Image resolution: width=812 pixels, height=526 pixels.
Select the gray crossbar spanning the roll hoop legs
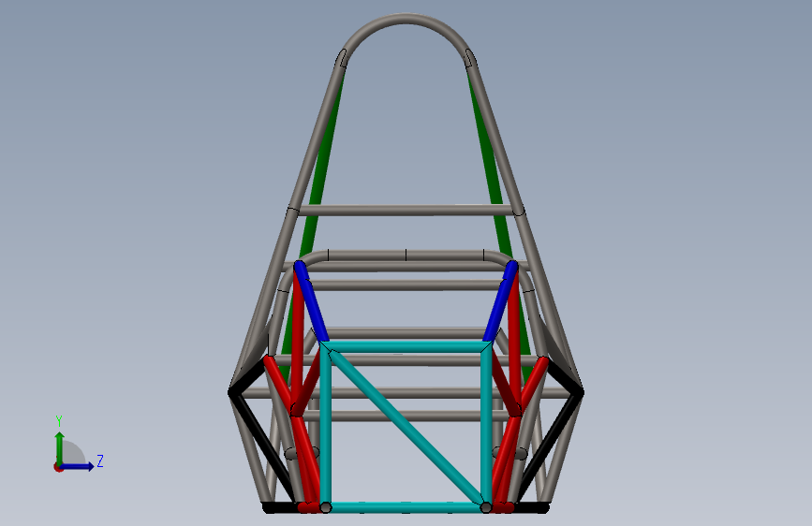[406, 211]
